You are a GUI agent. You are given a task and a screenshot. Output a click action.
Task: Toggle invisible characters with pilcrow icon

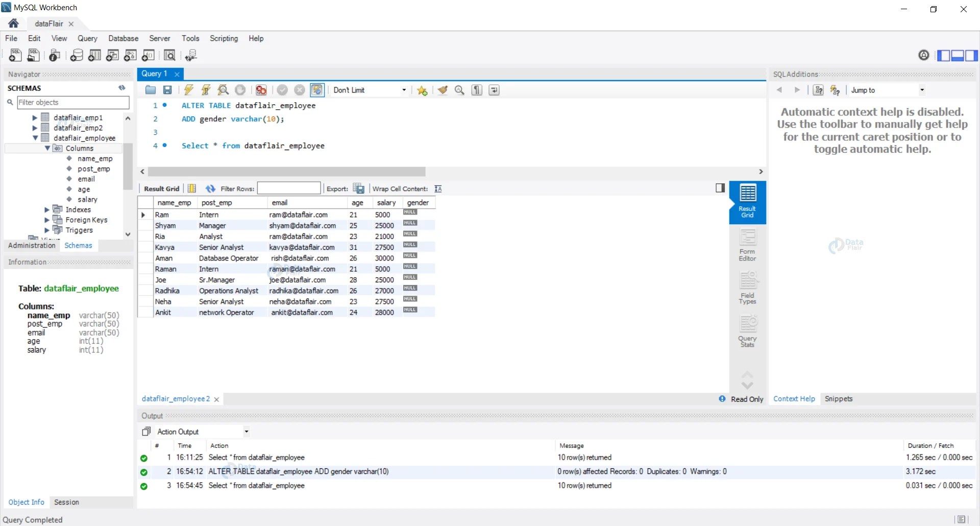476,90
